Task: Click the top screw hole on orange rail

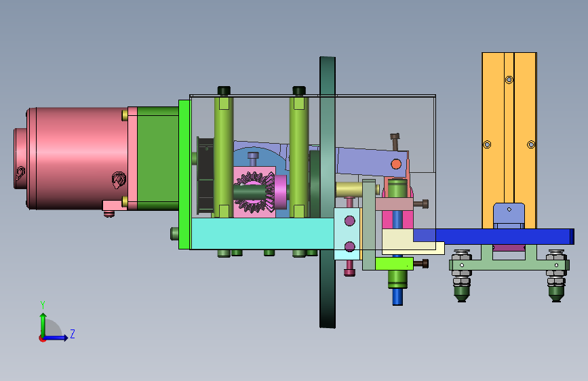Action: [509, 79]
